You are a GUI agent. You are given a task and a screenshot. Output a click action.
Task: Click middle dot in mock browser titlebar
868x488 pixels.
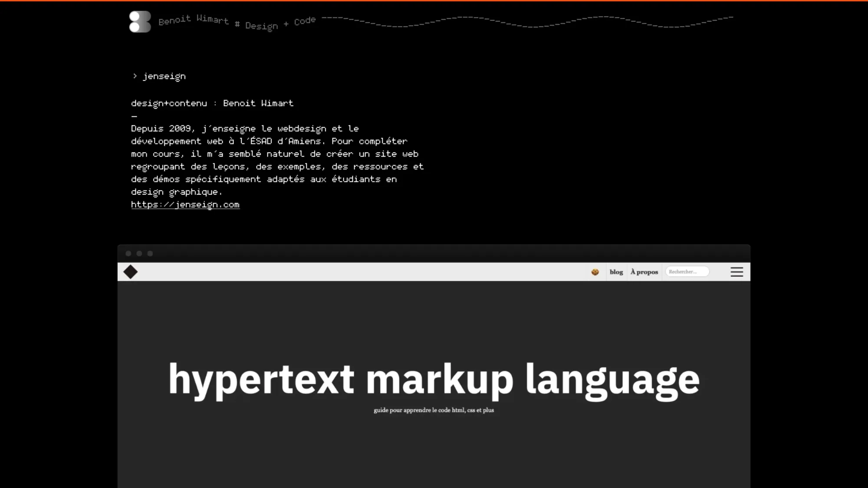[x=139, y=253]
